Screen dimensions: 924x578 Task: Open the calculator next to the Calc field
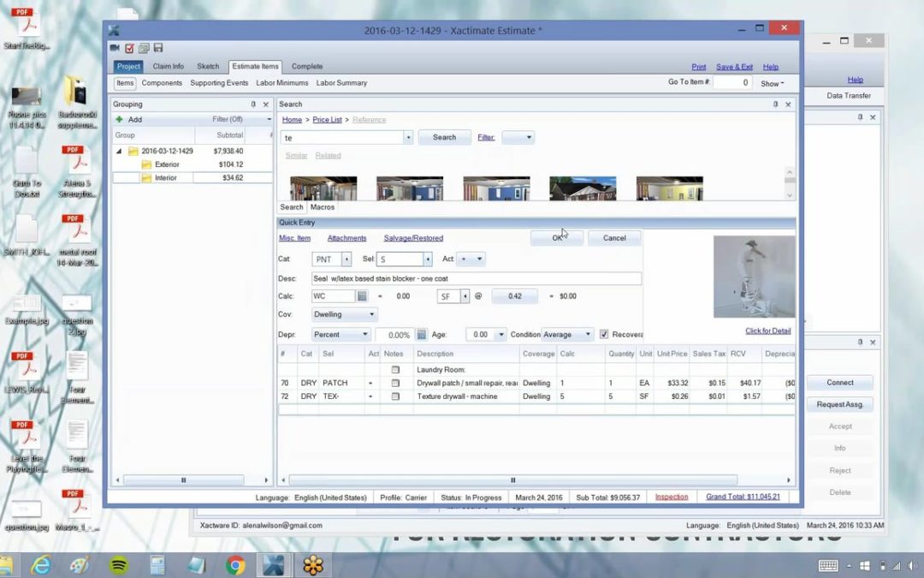coord(363,296)
